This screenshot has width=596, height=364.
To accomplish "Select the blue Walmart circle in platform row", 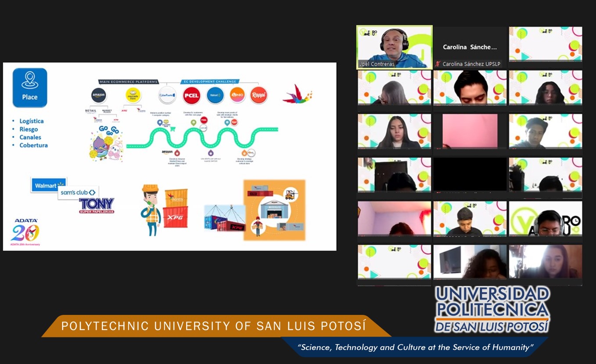I will point(215,95).
